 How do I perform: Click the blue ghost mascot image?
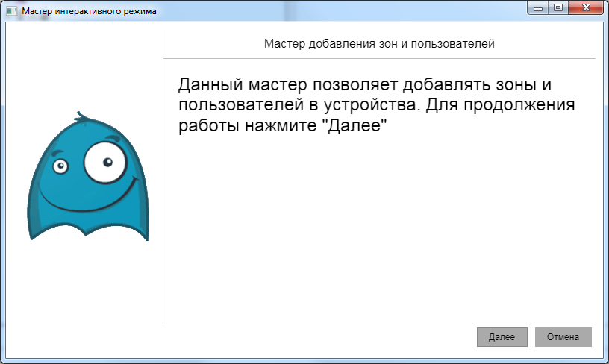[88, 176]
